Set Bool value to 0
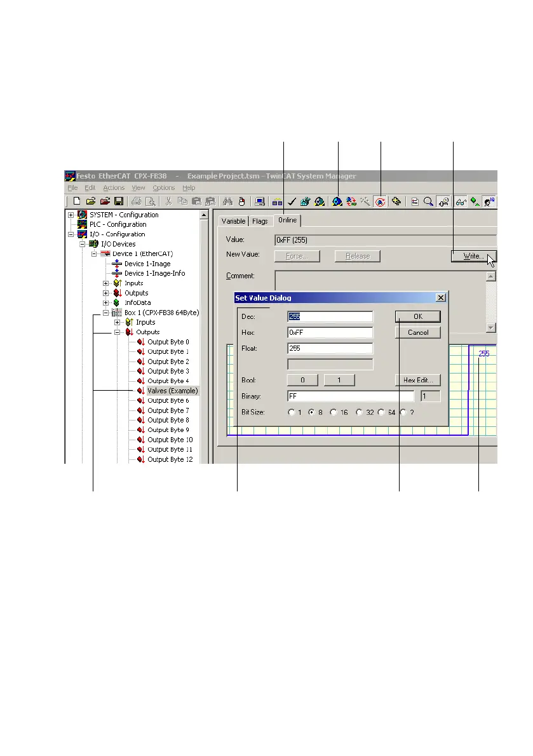This screenshot has height=756, width=533. (302, 380)
